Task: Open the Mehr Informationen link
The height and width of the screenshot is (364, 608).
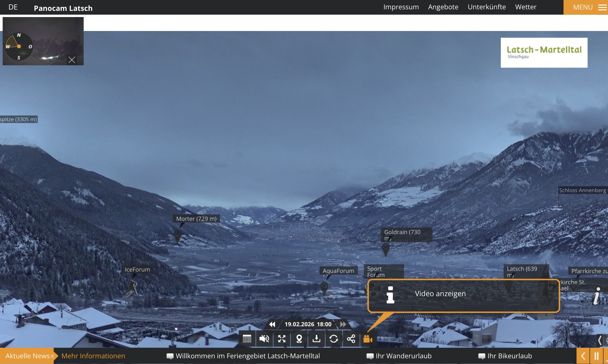Action: point(93,356)
